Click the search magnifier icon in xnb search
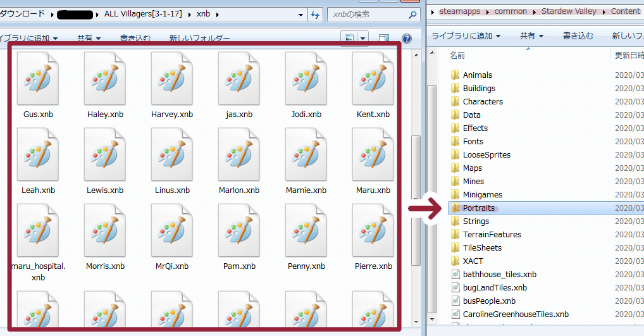 point(412,15)
